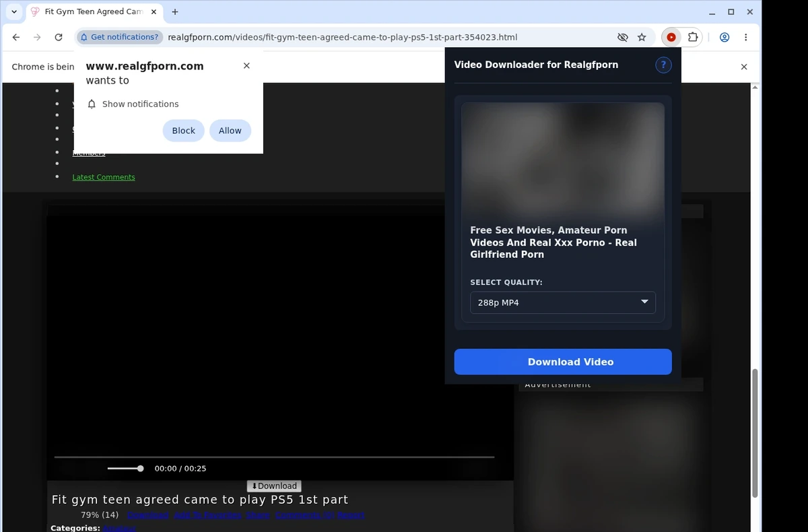Open the downloader help question icon
This screenshot has height=532, width=808.
663,65
